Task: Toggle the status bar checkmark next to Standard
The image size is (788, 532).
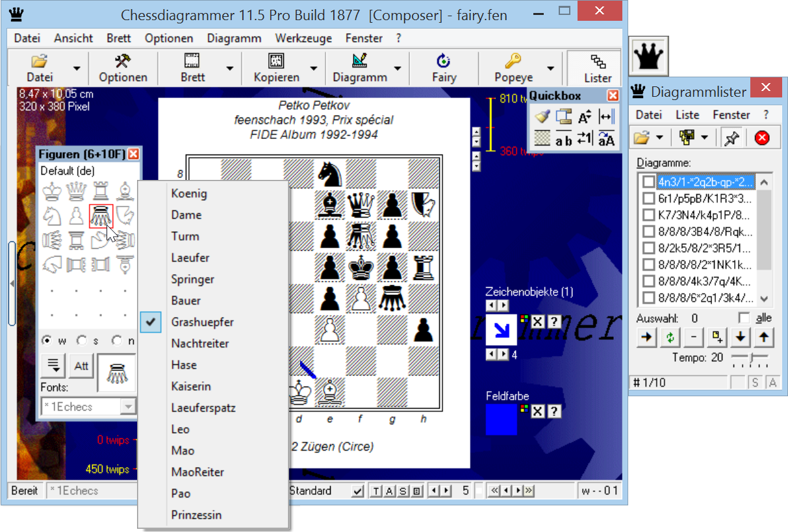Action: click(x=358, y=491)
